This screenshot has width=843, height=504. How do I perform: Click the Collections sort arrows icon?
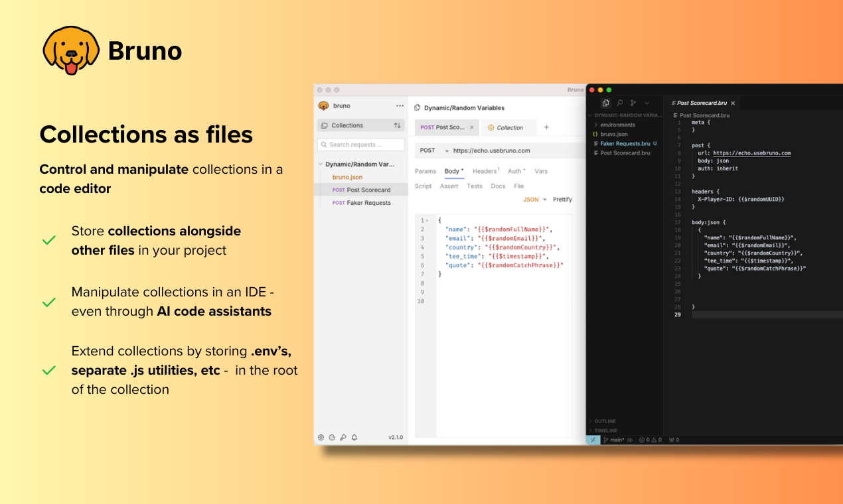(398, 125)
